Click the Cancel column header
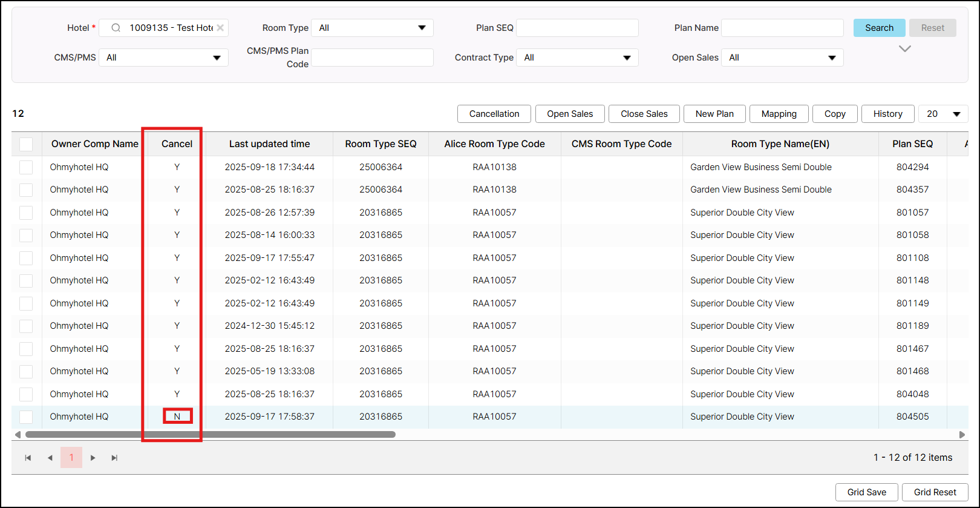The width and height of the screenshot is (980, 508). pos(177,144)
